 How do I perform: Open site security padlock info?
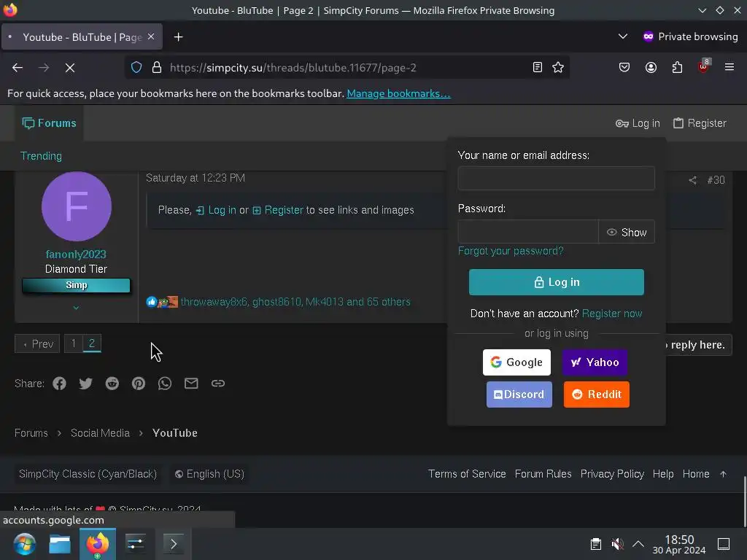point(156,68)
